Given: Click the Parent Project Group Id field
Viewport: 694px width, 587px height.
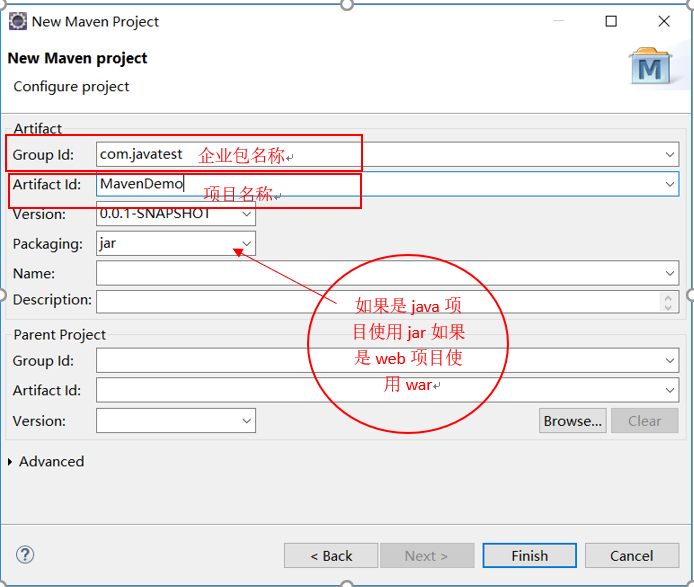Looking at the screenshot, I should pyautogui.click(x=387, y=360).
